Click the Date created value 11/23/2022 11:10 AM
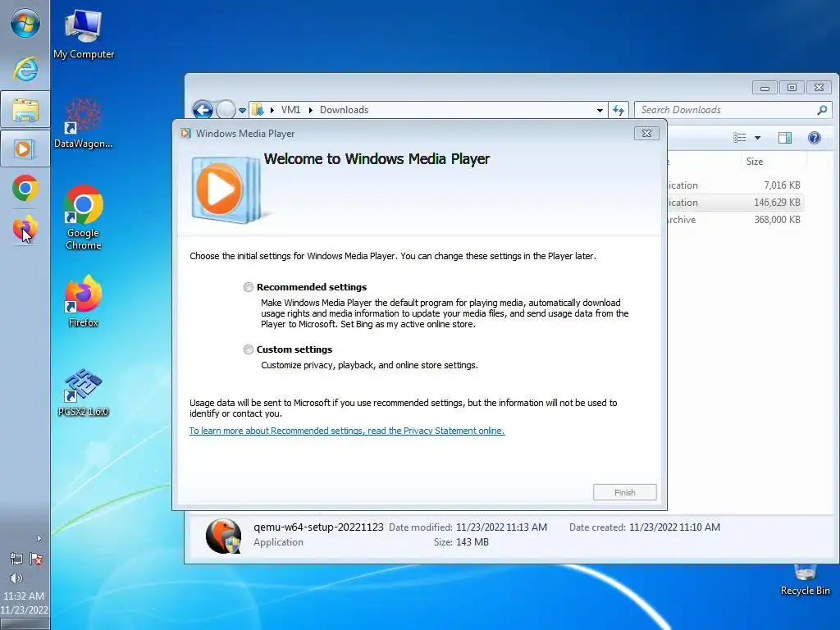840x630 pixels. [x=674, y=527]
